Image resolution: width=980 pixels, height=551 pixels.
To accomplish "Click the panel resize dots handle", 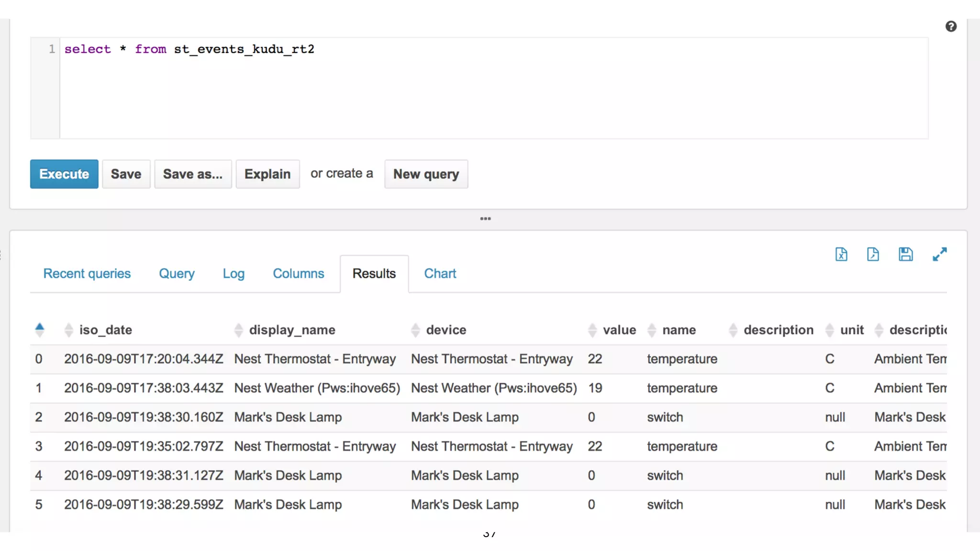I will click(x=485, y=219).
